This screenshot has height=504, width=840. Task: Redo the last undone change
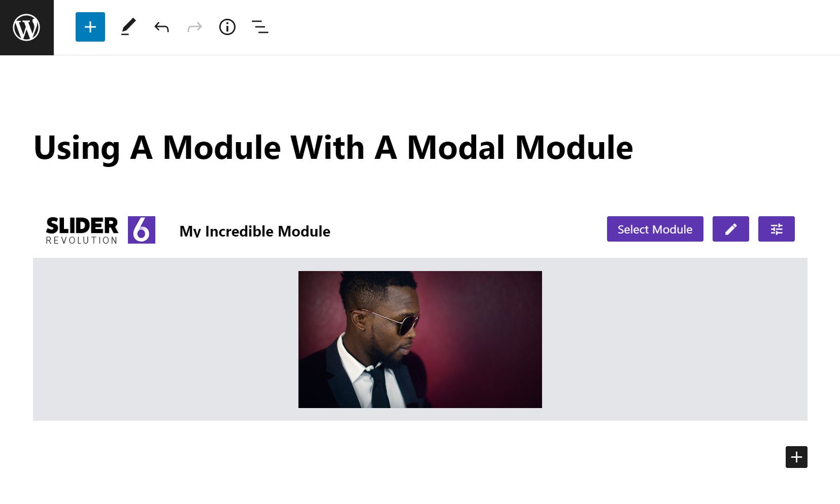pos(194,27)
